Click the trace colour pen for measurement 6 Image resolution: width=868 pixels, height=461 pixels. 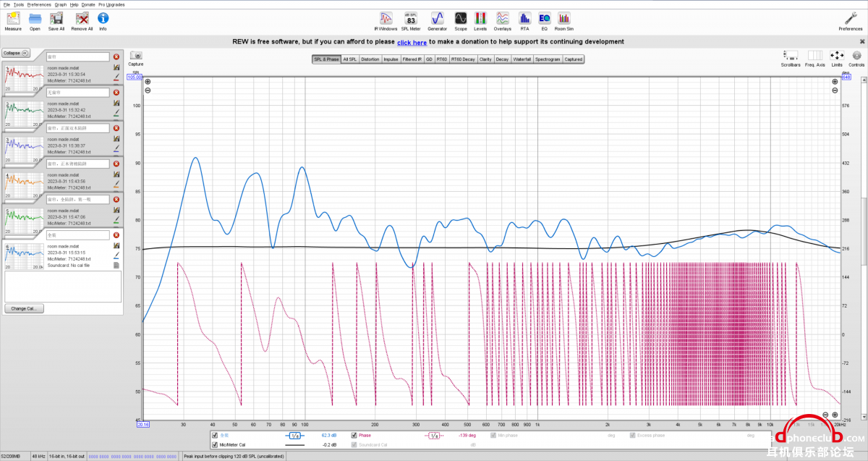tap(116, 255)
